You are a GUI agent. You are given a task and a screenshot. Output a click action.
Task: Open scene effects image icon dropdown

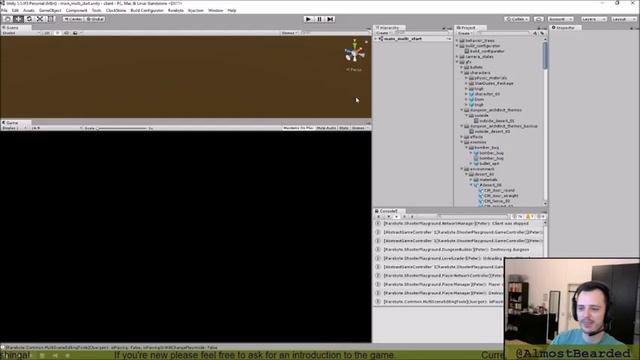tap(76, 33)
